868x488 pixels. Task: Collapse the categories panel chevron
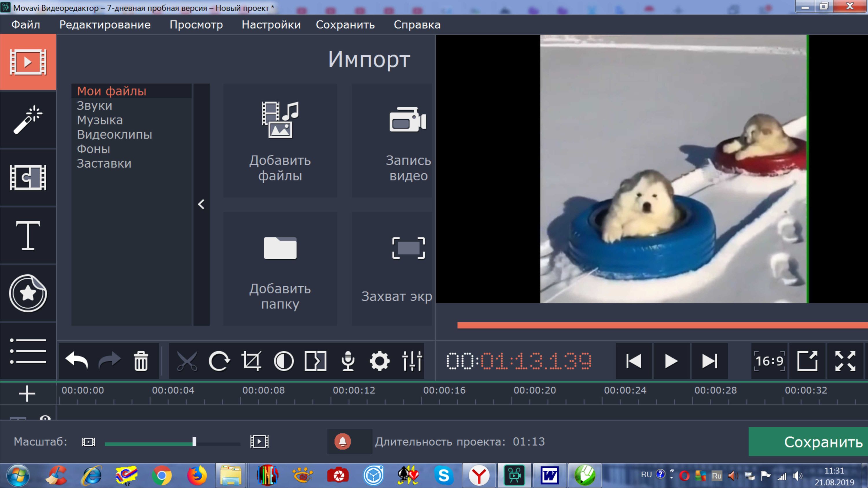201,204
